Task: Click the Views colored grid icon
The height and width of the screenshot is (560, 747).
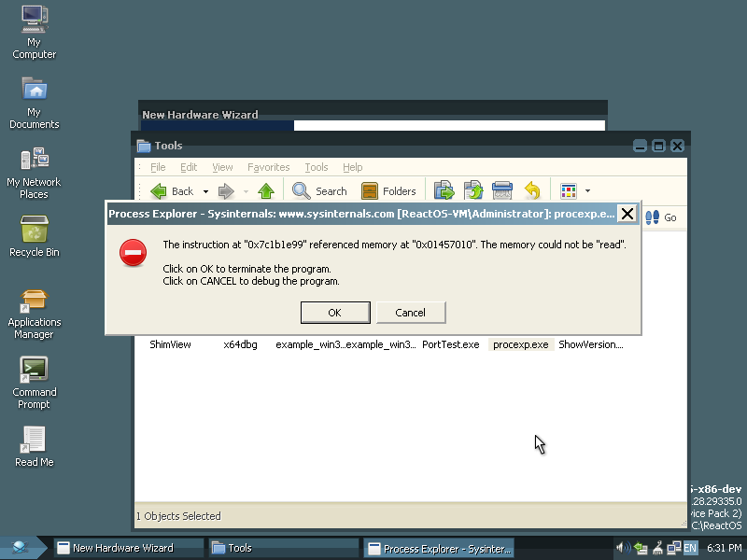Action: [569, 191]
